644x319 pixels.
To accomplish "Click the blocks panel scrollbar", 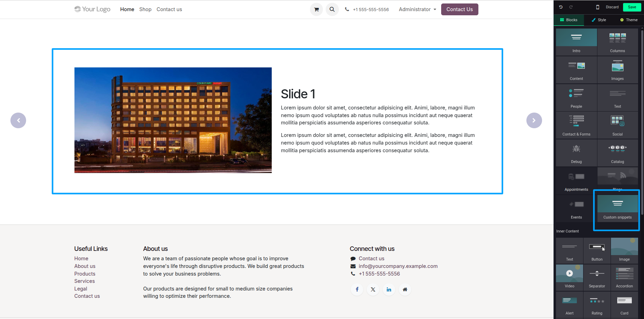I will click(x=642, y=122).
